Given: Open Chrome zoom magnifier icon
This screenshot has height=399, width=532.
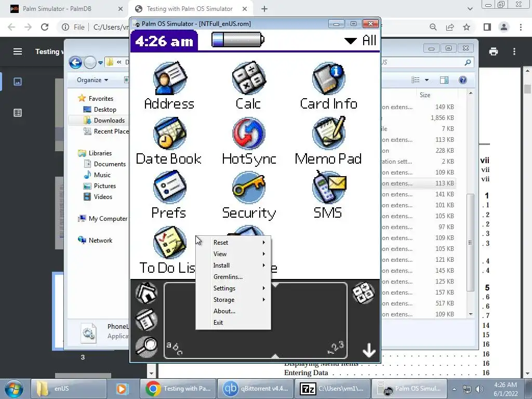Looking at the screenshot, I should click(x=433, y=27).
